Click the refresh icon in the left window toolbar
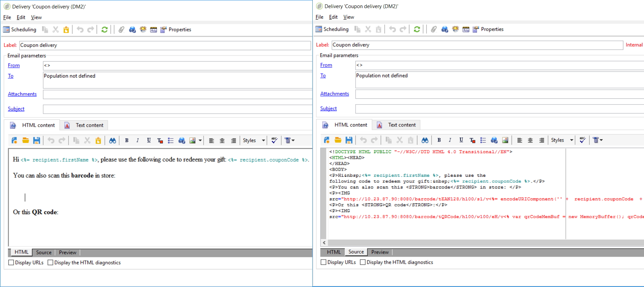 click(104, 30)
